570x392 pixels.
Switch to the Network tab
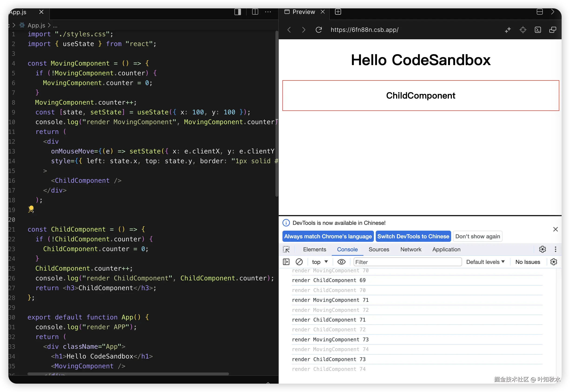[x=410, y=249]
